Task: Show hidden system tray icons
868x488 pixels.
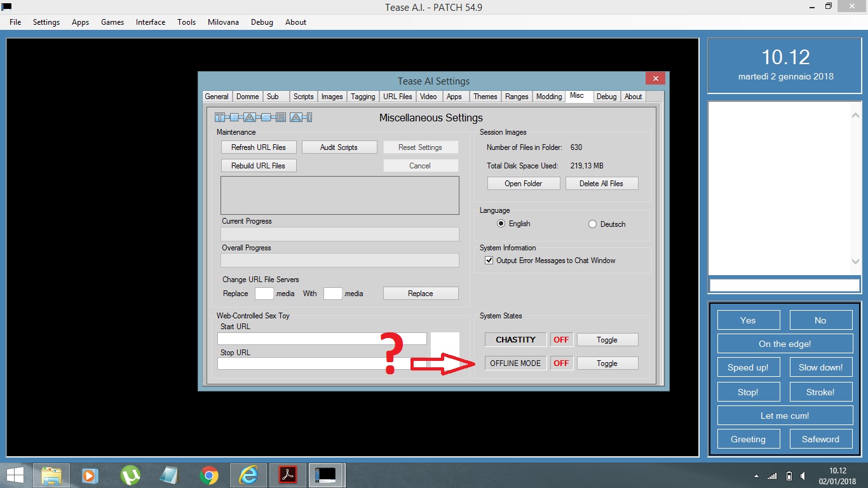Action: [756, 476]
